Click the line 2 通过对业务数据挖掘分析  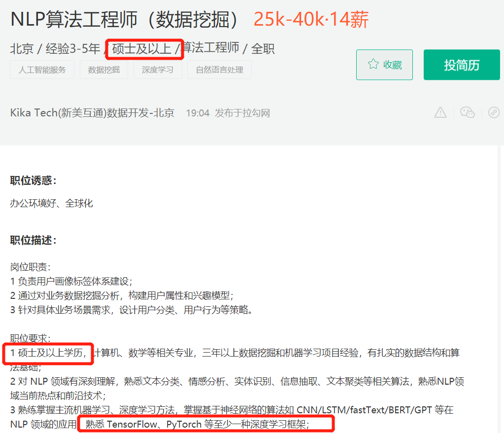point(122,295)
